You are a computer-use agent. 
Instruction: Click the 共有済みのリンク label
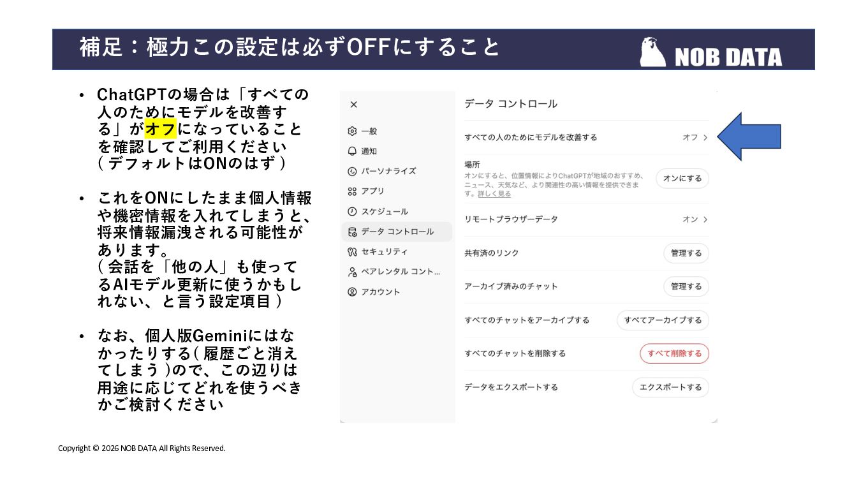point(492,253)
